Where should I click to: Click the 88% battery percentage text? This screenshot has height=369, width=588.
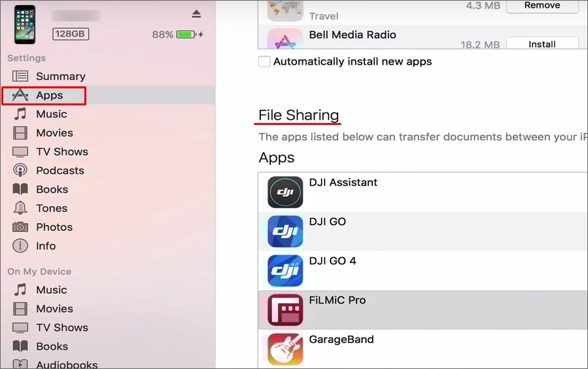coord(162,35)
